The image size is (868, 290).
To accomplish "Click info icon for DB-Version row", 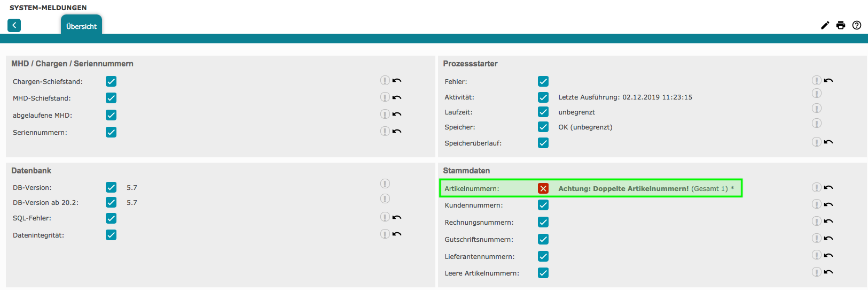I will [385, 184].
